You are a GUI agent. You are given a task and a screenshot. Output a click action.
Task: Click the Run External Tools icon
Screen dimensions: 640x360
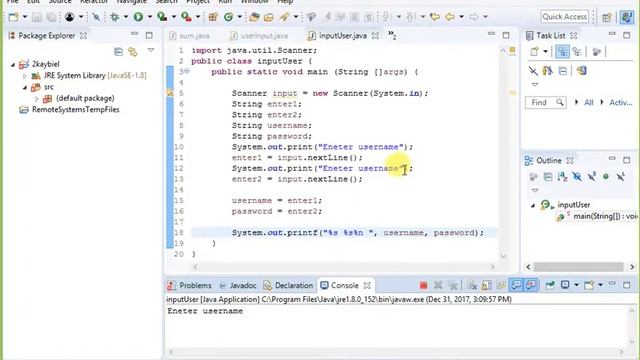coord(186,17)
